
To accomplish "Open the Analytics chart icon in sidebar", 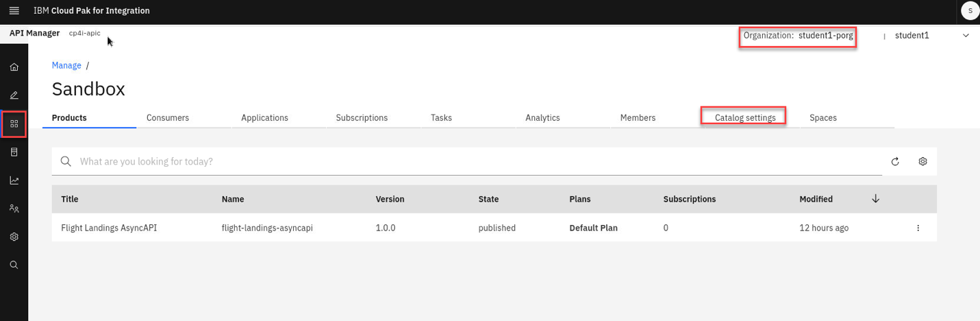I will 14,180.
